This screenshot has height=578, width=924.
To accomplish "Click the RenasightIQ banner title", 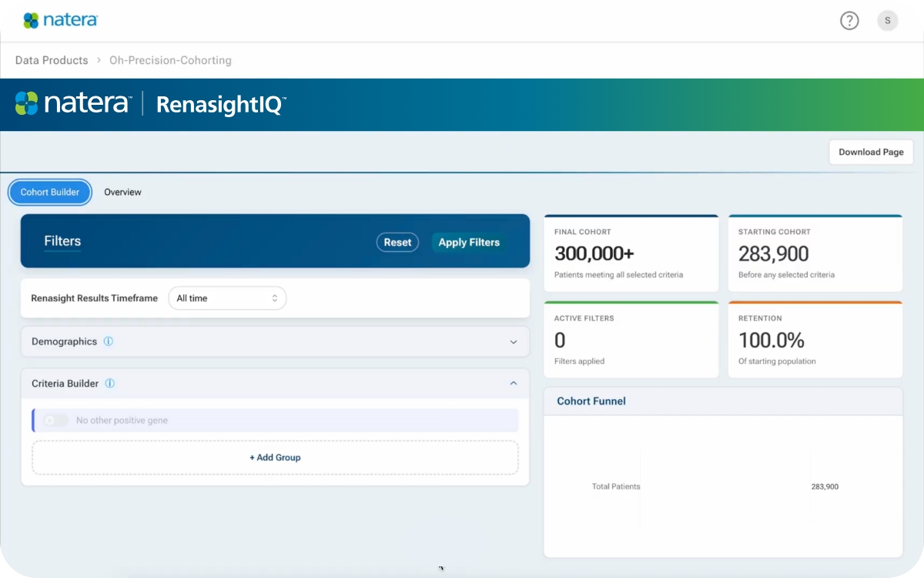I will coord(221,105).
